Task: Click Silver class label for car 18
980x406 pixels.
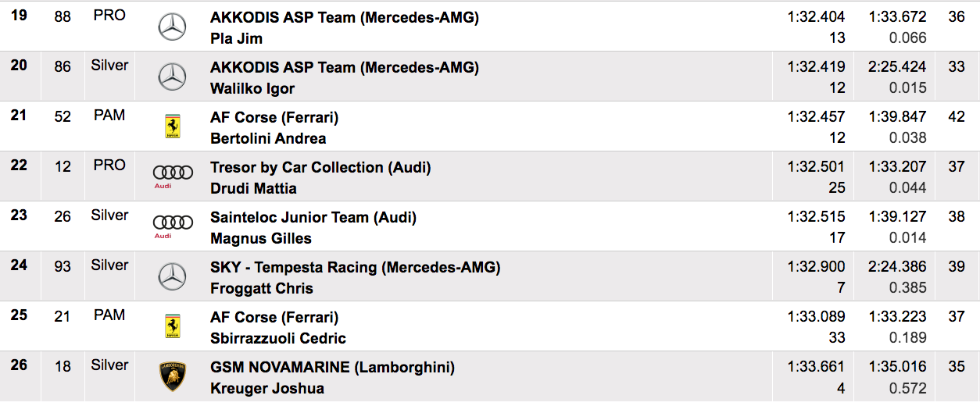Action: point(109,365)
